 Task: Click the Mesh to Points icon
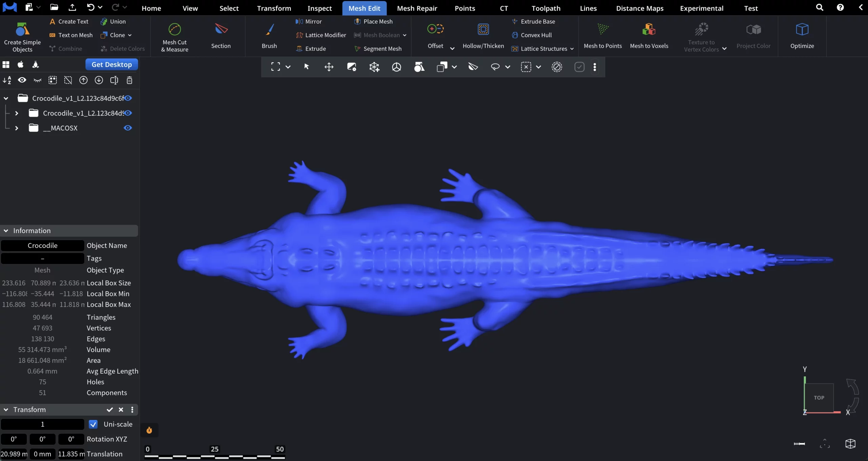[x=603, y=29]
